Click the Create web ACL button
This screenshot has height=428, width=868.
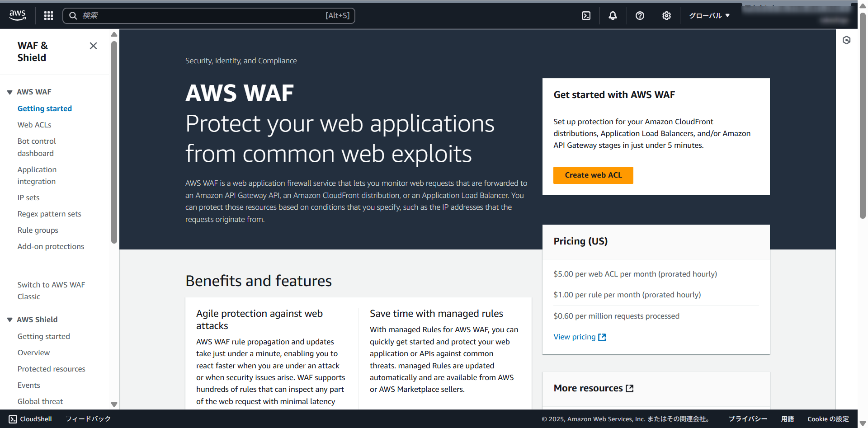[593, 175]
